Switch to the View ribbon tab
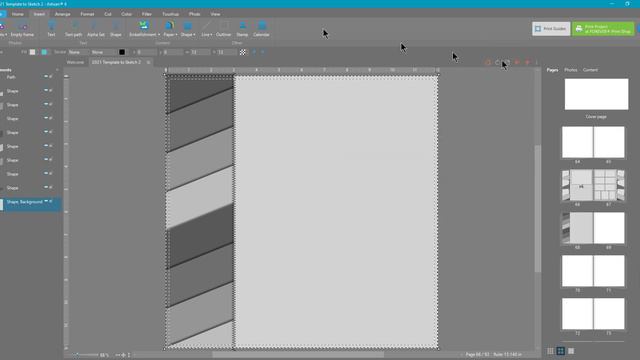Image resolution: width=640 pixels, height=360 pixels. point(215,14)
